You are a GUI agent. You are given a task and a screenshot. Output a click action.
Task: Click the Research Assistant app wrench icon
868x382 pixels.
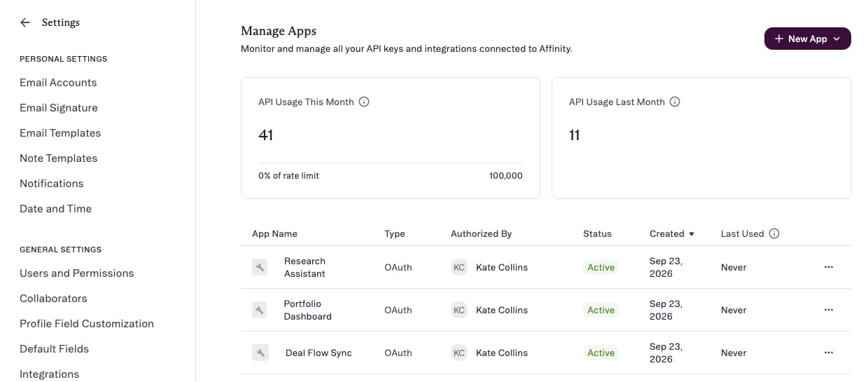coord(260,267)
